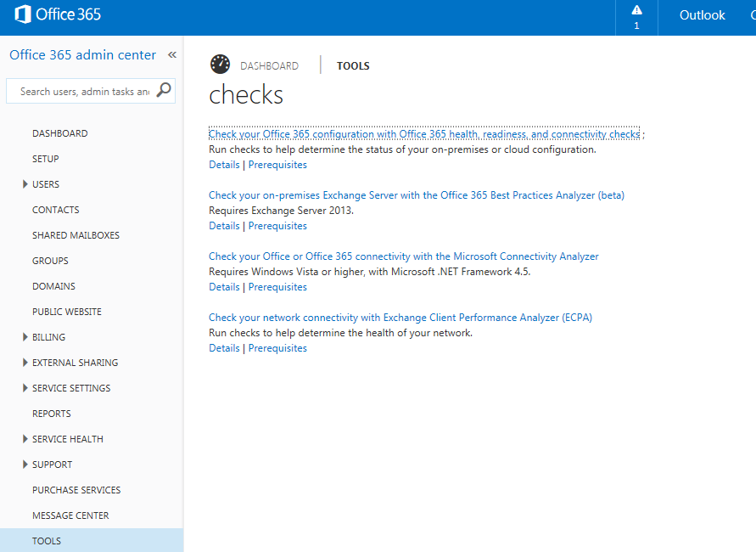
Task: Go to CONTACTS page
Action: pyautogui.click(x=55, y=210)
